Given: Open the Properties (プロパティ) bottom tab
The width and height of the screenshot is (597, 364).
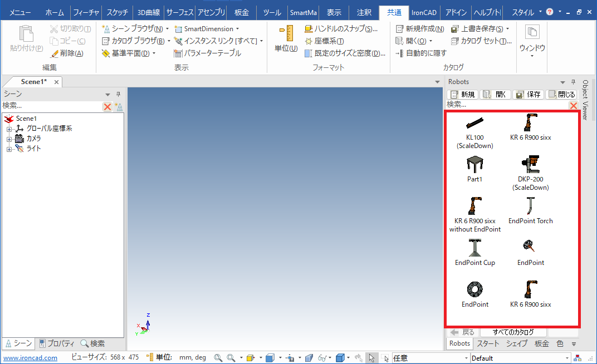Looking at the screenshot, I should click(x=57, y=343).
